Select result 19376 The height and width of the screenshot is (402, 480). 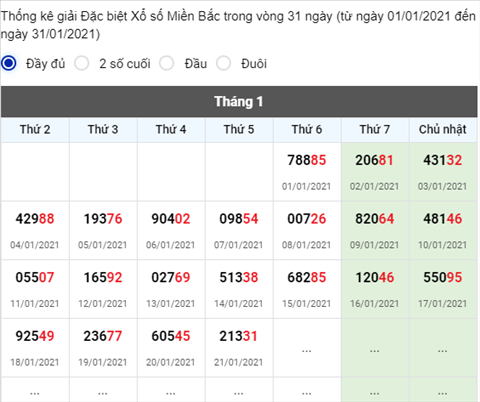[103, 219]
